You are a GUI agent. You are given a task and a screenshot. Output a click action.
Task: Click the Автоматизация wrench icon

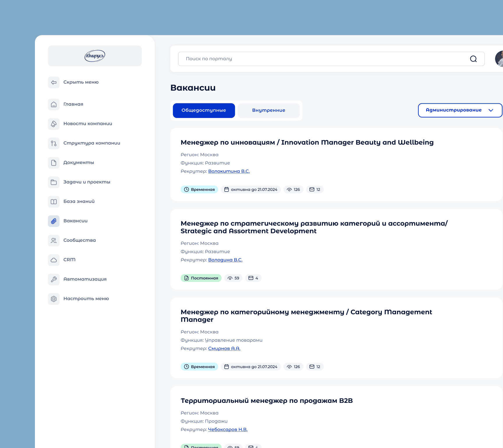54,279
